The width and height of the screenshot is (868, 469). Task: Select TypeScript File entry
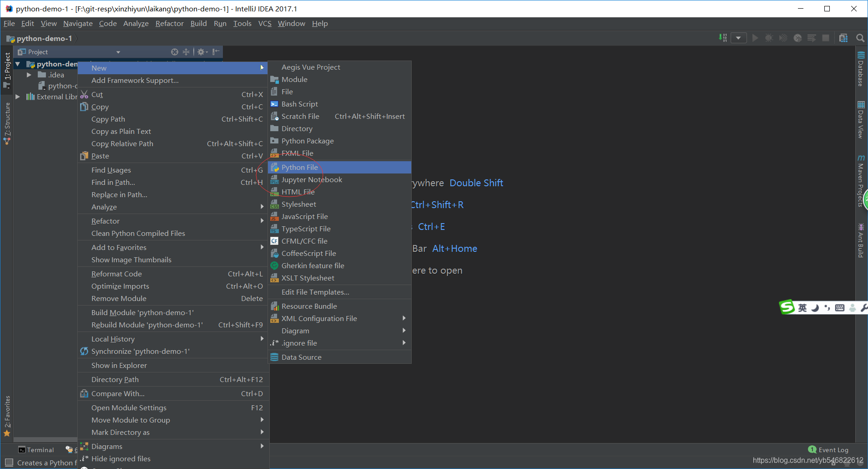point(340,229)
